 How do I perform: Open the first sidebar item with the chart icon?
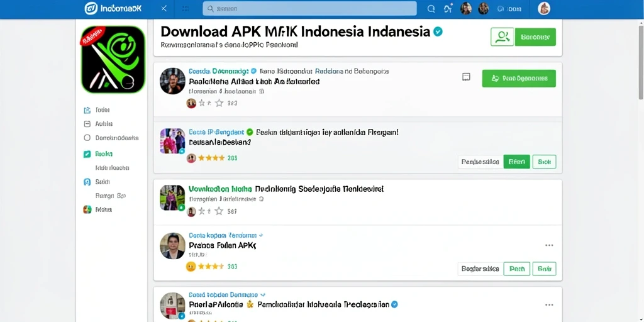click(x=97, y=110)
